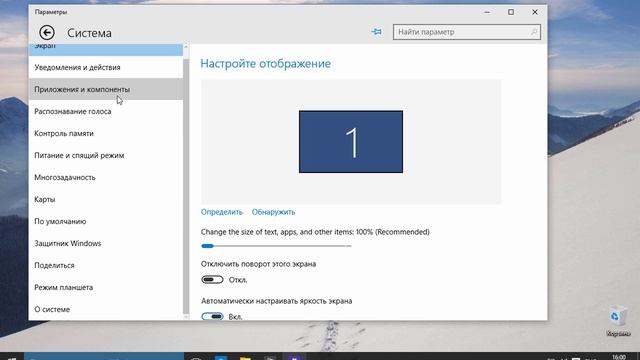Select monitor 1 thumbnail
The image size is (640, 360).
point(351,142)
